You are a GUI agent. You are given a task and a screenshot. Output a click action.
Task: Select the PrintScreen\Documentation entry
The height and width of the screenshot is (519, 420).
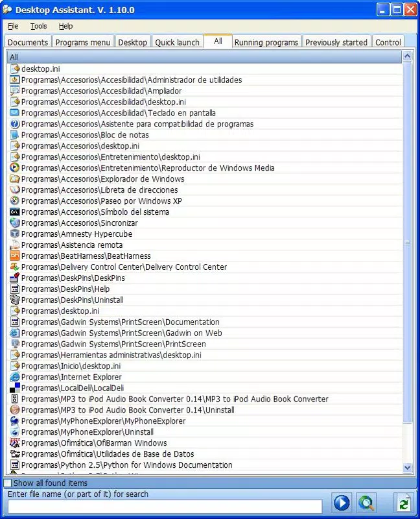click(205, 322)
